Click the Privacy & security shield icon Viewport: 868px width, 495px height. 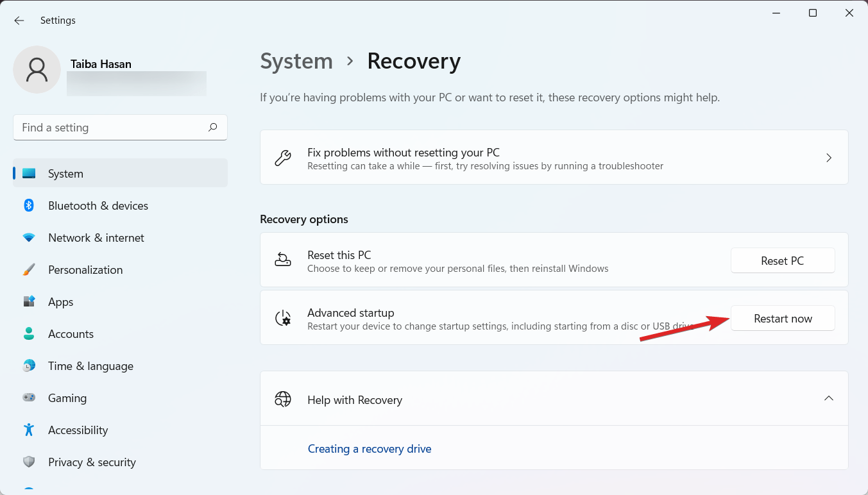[29, 462]
